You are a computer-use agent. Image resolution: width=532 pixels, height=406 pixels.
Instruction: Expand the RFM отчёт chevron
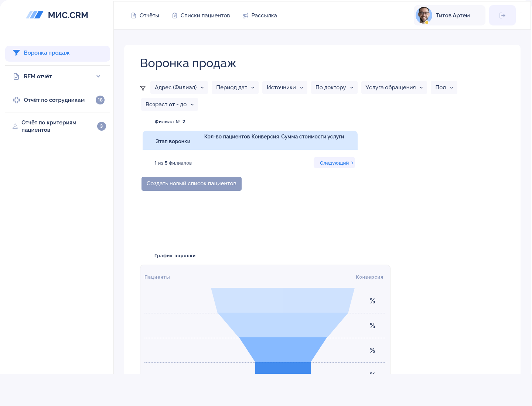click(98, 76)
